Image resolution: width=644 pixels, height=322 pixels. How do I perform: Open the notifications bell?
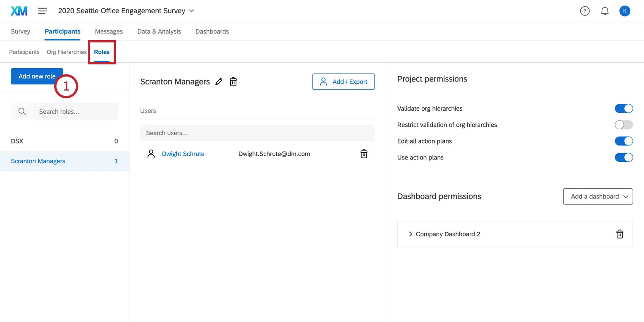tap(605, 11)
